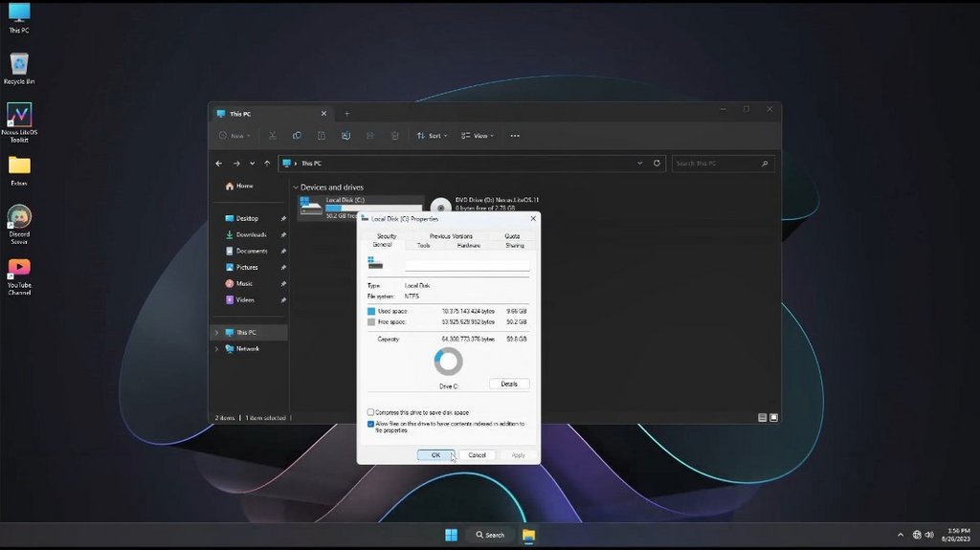Viewport: 980px width, 550px height.
Task: Collapse the Devices and drives group
Action: (x=296, y=187)
